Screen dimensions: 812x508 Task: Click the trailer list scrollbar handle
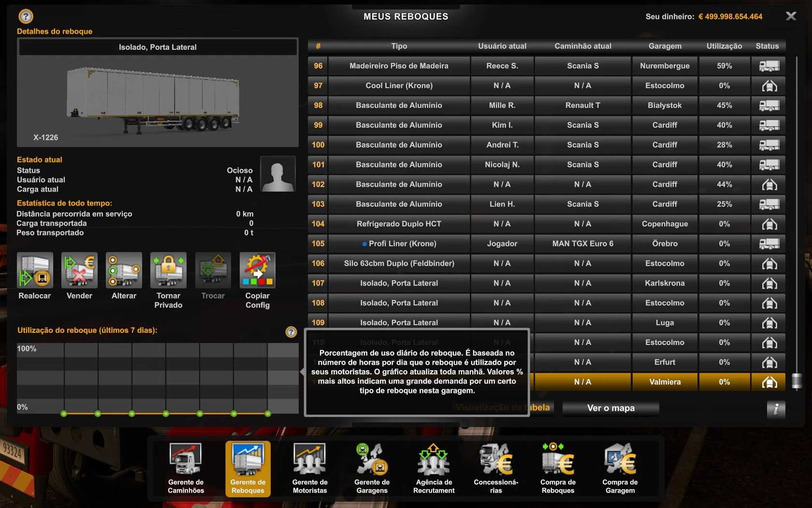(x=797, y=381)
